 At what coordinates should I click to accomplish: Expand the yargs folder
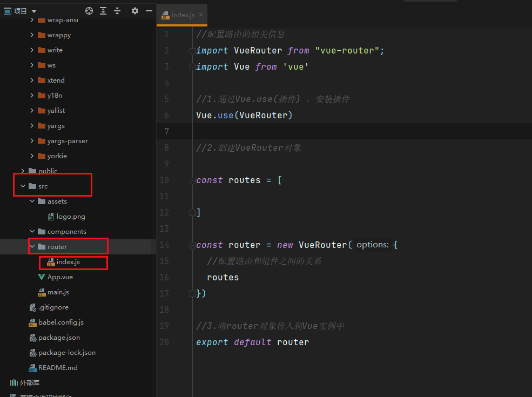pos(32,125)
